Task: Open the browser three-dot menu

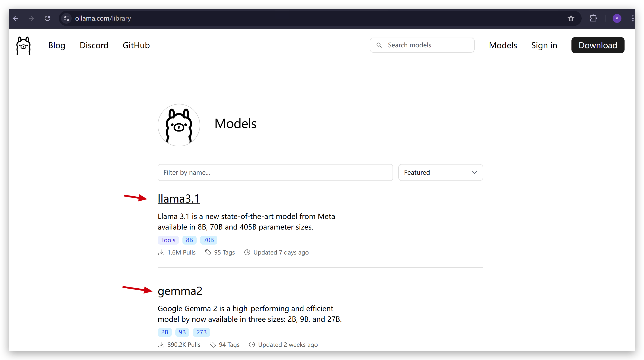Action: coord(632,18)
